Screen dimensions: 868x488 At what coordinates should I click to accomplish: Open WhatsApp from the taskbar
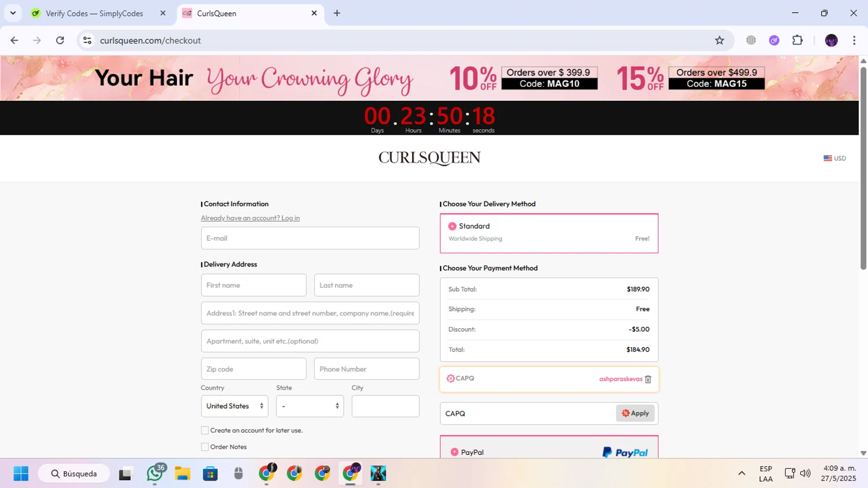pos(155,474)
